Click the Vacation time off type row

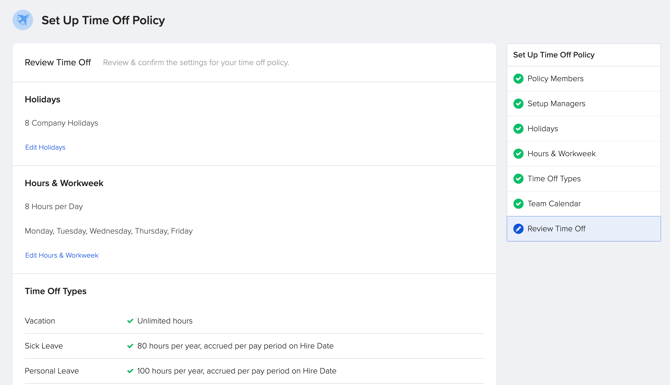[254, 321]
